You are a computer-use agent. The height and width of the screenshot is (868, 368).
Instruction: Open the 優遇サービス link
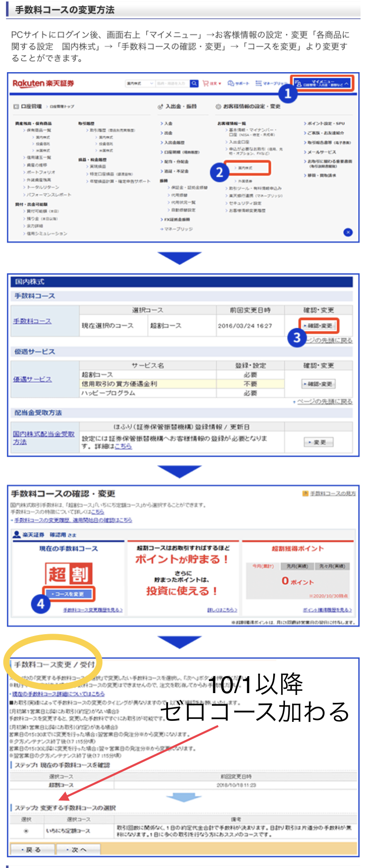32,379
